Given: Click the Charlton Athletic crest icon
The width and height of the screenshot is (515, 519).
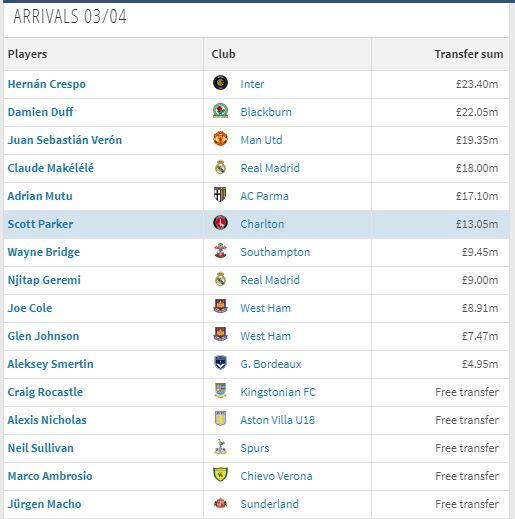Looking at the screenshot, I should click(x=220, y=223).
